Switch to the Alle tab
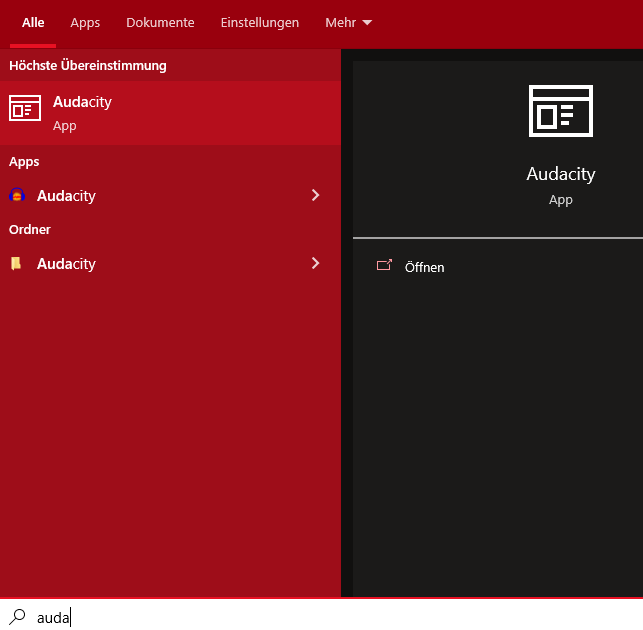The height and width of the screenshot is (630, 643). pyautogui.click(x=33, y=23)
